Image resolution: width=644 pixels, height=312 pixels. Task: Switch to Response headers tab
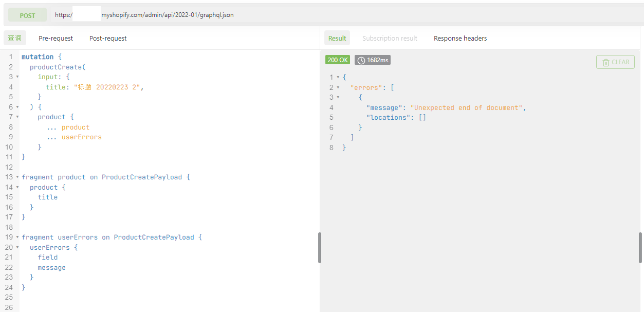[460, 38]
